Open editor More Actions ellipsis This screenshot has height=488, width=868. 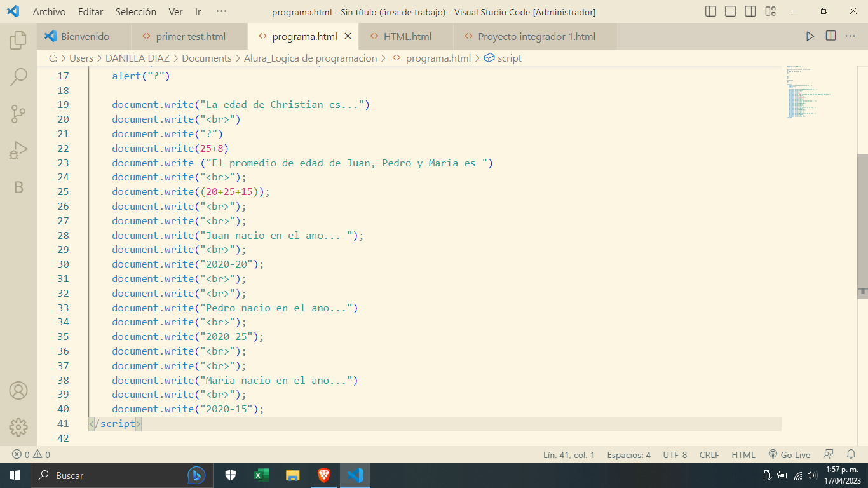(850, 36)
